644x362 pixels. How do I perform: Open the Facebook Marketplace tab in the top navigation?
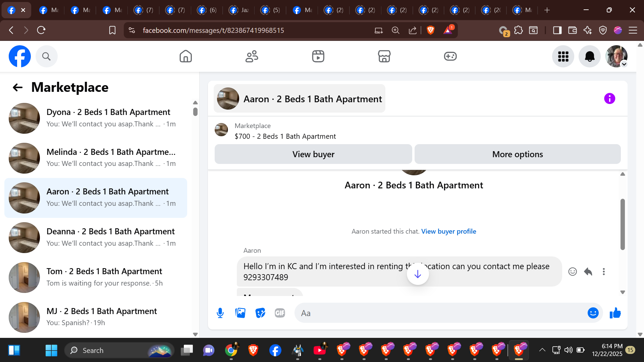click(x=384, y=56)
